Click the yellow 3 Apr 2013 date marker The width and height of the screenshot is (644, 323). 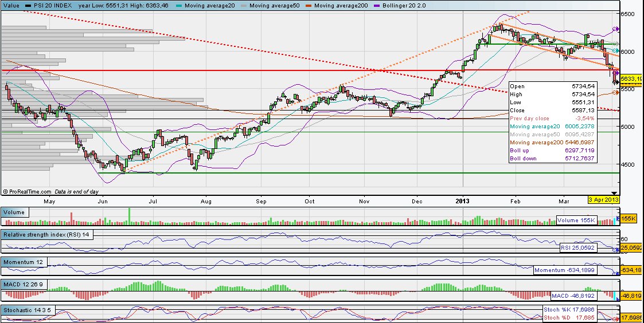(603, 199)
